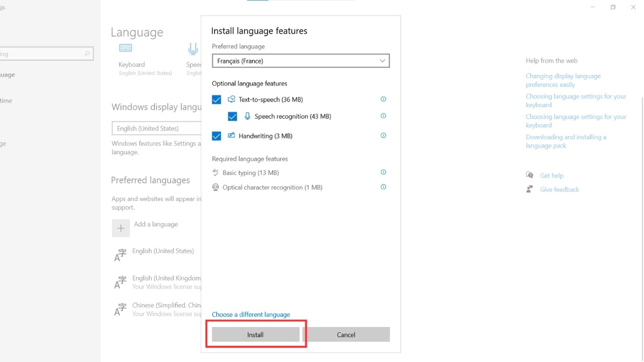Click the Get help icon
The width and height of the screenshot is (644, 362).
529,175
